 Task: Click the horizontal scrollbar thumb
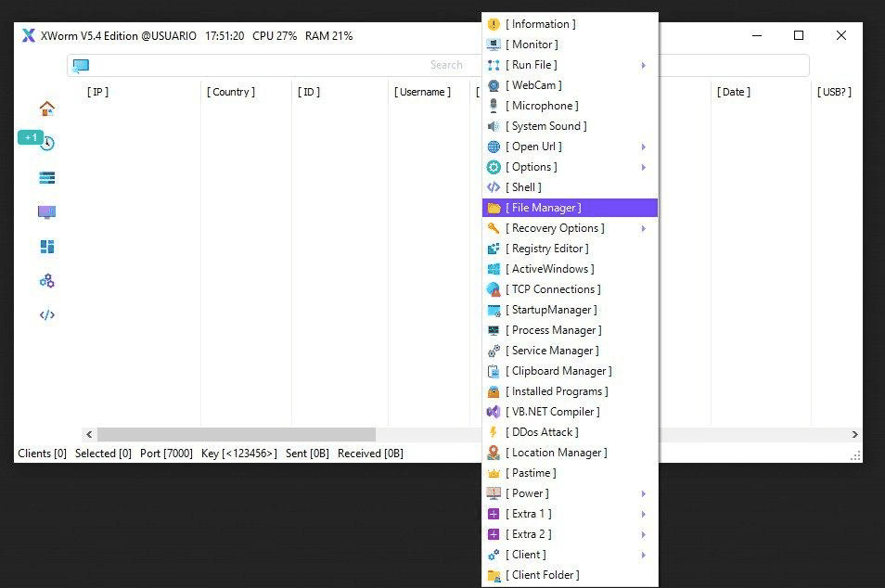[x=237, y=435]
